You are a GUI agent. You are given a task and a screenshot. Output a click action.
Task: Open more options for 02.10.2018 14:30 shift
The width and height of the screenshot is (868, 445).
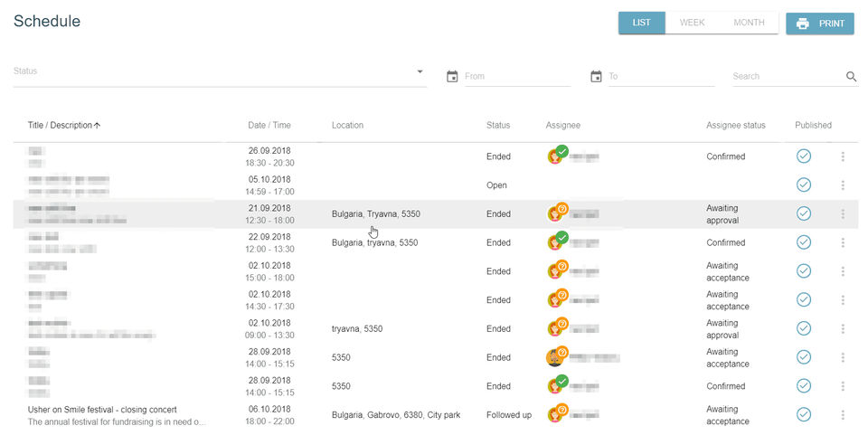click(x=843, y=300)
